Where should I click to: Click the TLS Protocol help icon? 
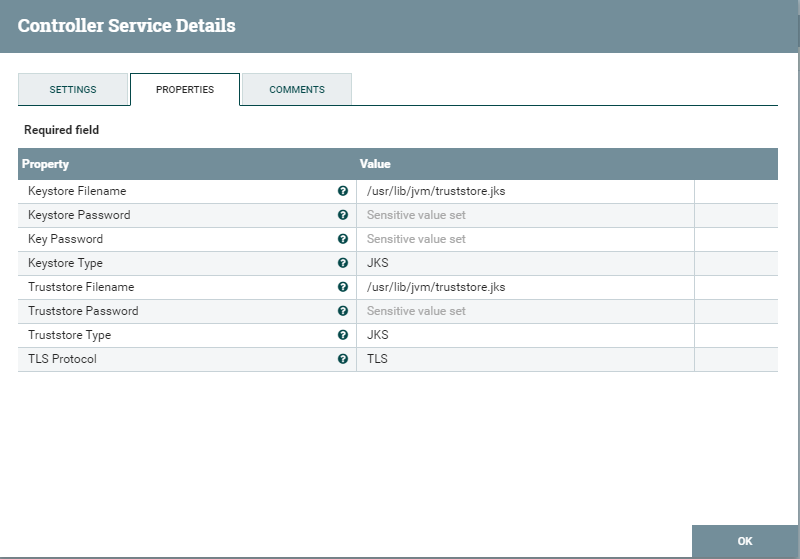click(x=343, y=359)
